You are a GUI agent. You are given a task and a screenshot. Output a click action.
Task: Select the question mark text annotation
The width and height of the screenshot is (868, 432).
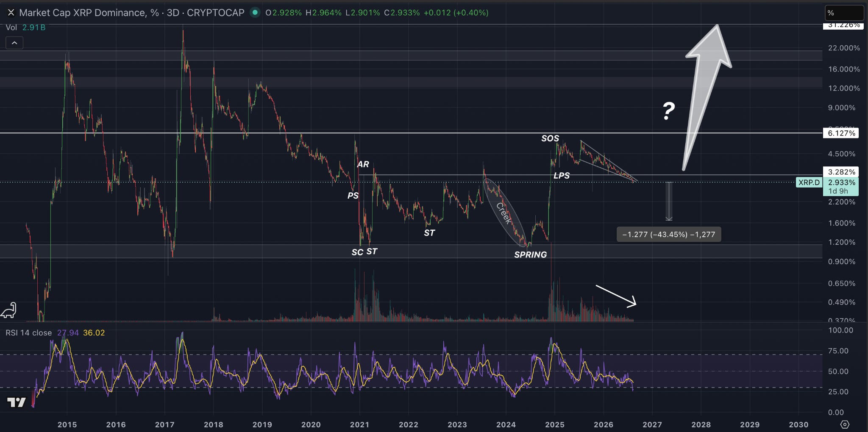tap(669, 111)
